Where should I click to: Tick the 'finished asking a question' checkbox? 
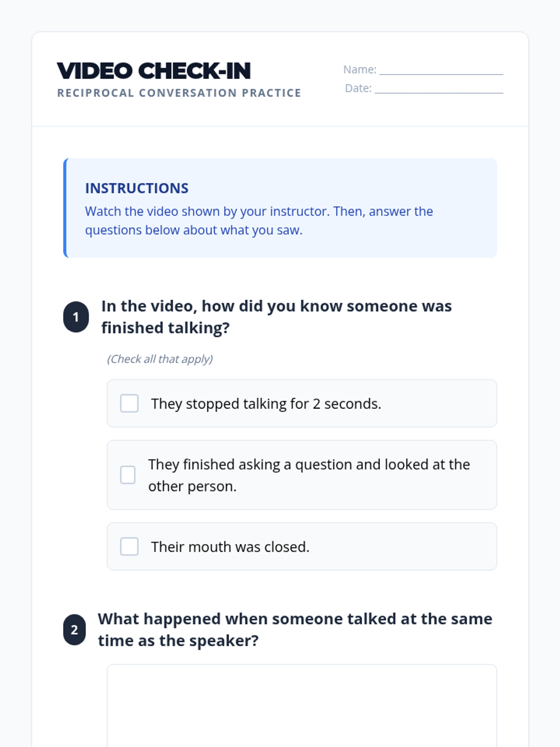(128, 475)
